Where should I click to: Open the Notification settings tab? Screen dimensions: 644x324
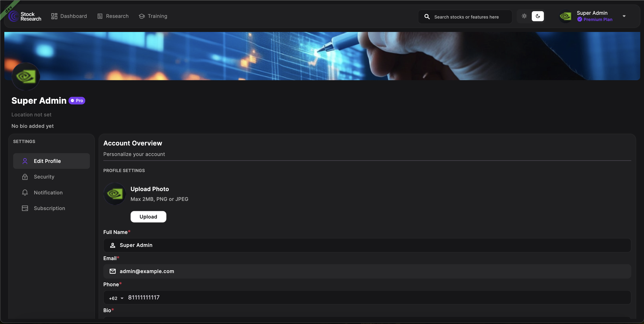coord(51,192)
